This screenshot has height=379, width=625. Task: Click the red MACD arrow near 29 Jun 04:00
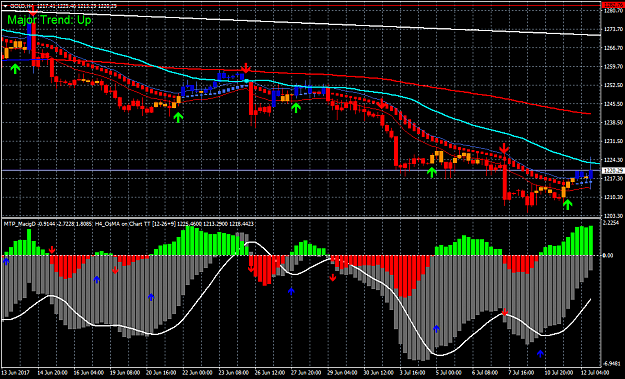click(333, 278)
